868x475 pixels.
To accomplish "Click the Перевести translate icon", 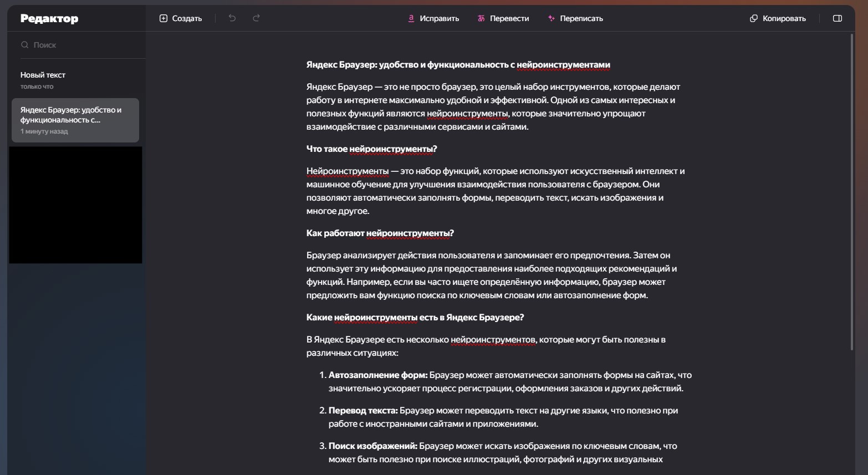I will click(481, 18).
